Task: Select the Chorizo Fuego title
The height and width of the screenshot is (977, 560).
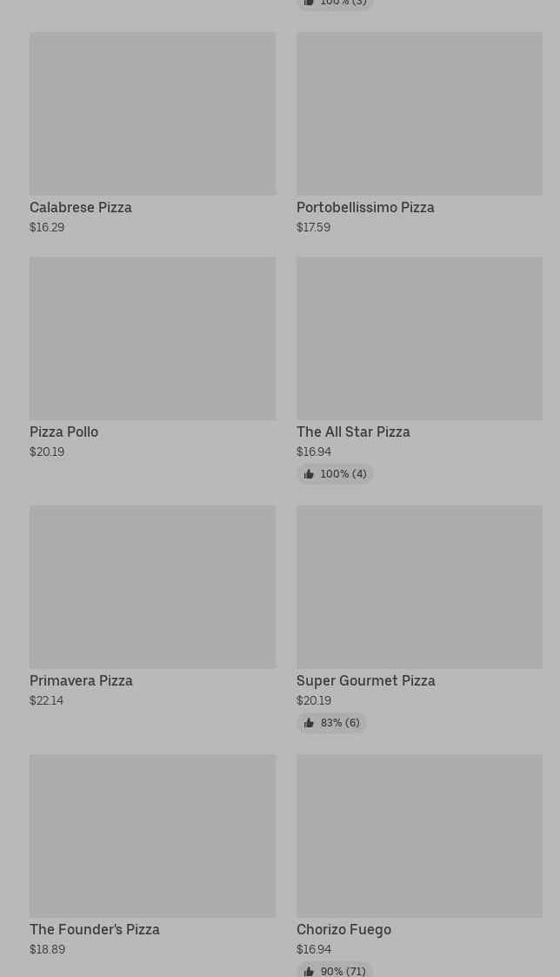Action: coord(343,930)
